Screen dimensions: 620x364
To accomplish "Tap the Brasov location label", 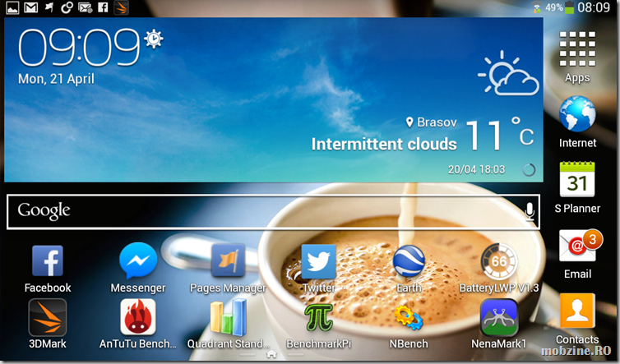I will tap(432, 122).
